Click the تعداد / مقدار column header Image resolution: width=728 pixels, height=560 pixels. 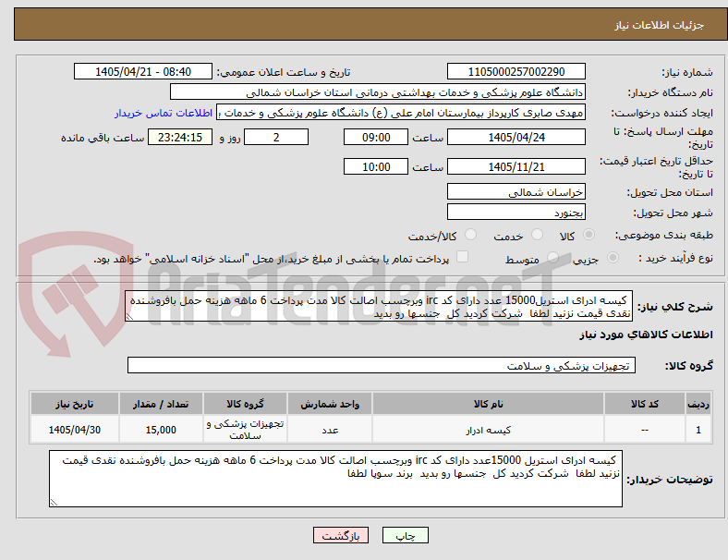coord(161,404)
